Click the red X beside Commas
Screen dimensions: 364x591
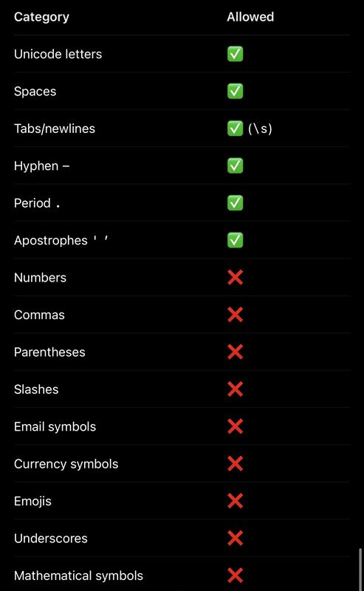tap(235, 315)
